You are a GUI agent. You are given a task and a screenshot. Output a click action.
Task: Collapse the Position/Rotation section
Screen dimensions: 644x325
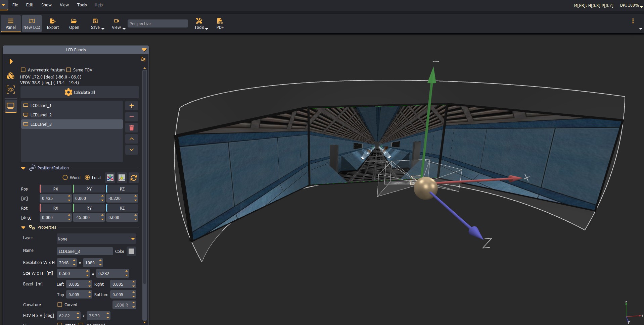[23, 168]
